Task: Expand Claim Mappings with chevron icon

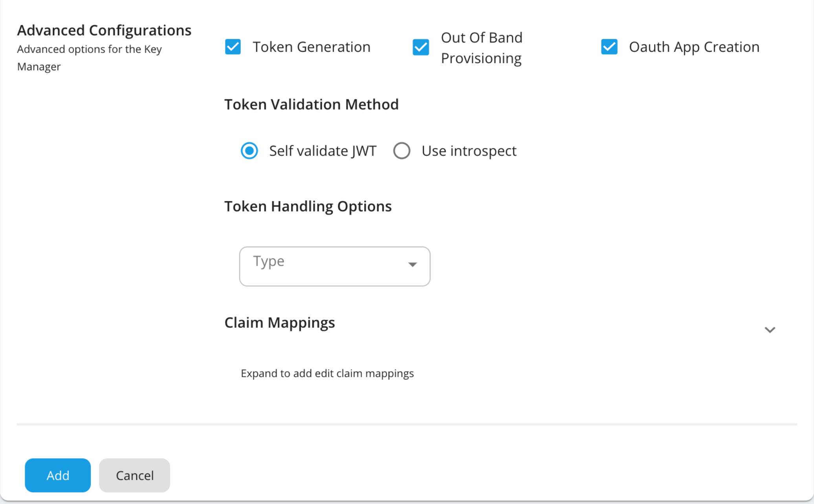Action: click(x=770, y=330)
